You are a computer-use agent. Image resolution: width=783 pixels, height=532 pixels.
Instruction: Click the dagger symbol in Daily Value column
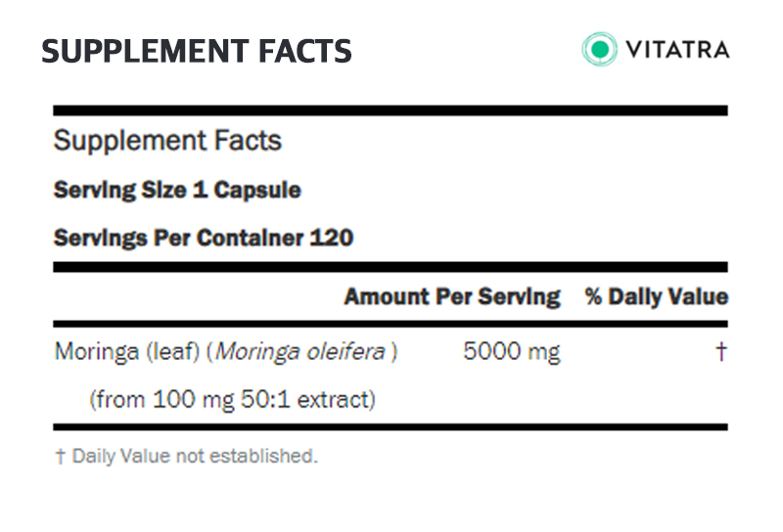pos(721,351)
